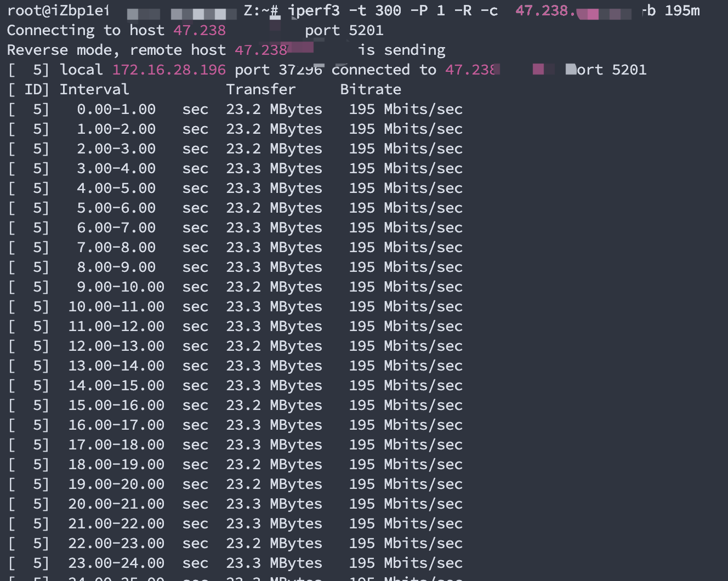Click the 'Interval' column header
This screenshot has width=728, height=581.
(94, 89)
